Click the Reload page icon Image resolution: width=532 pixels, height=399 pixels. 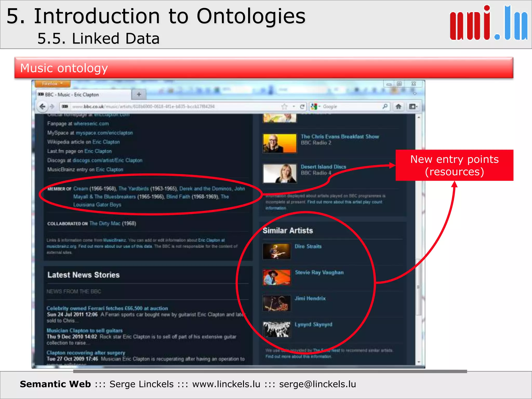tap(302, 107)
